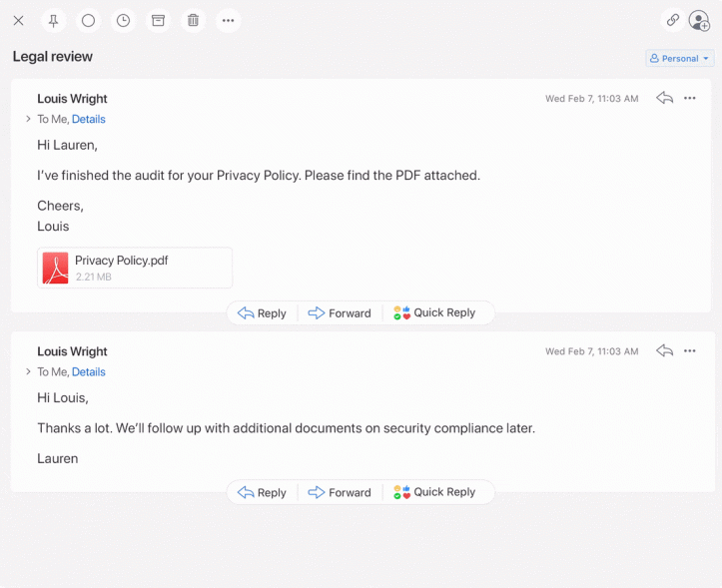The image size is (722, 588).
Task: Click the Legal review subject title
Action: 53,57
